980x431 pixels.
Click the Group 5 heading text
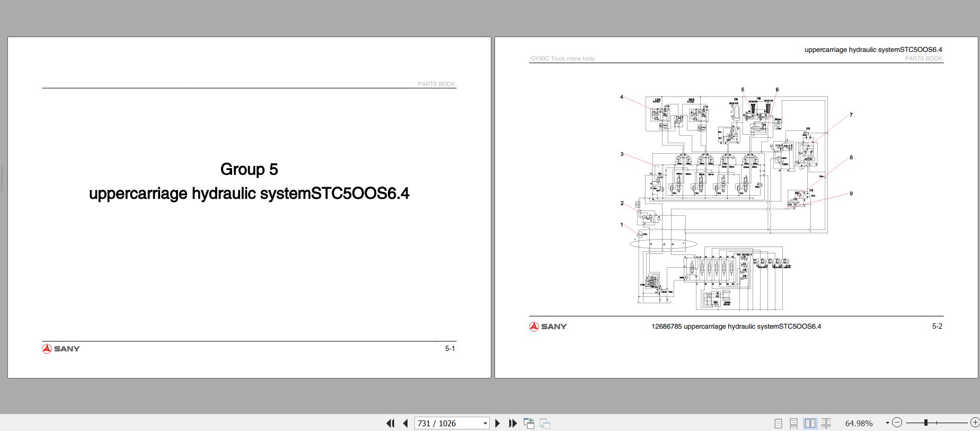(249, 169)
